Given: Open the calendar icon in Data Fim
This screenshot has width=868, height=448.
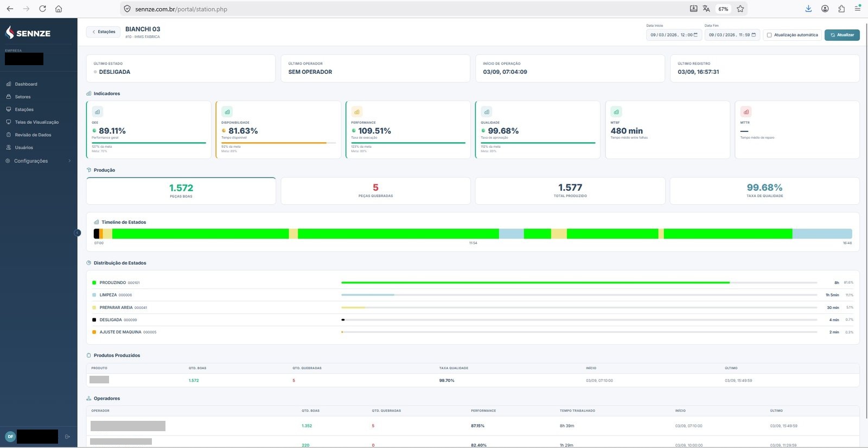Looking at the screenshot, I should [x=754, y=35].
